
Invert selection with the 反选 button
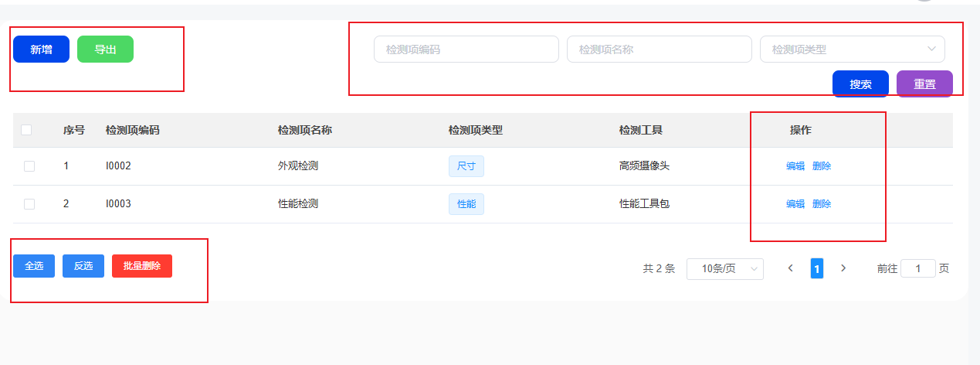point(83,266)
